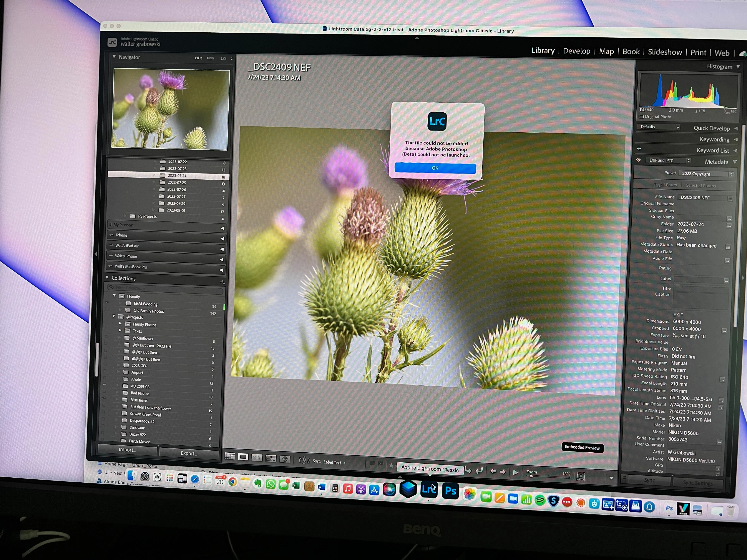Switch to Grid view icon

(230, 456)
